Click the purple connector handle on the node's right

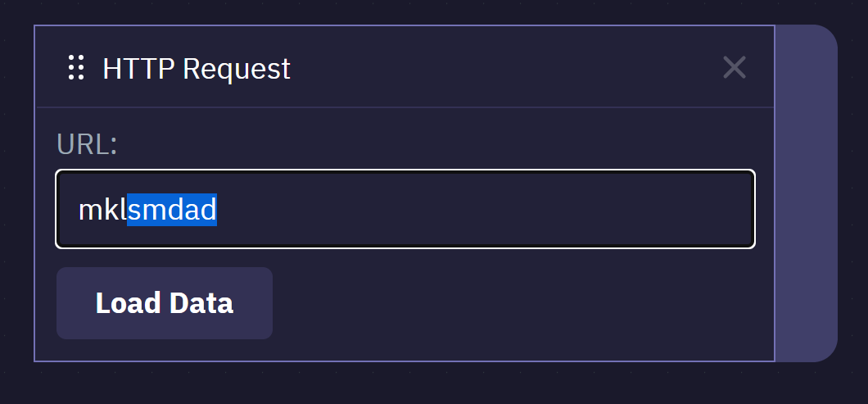(806, 193)
